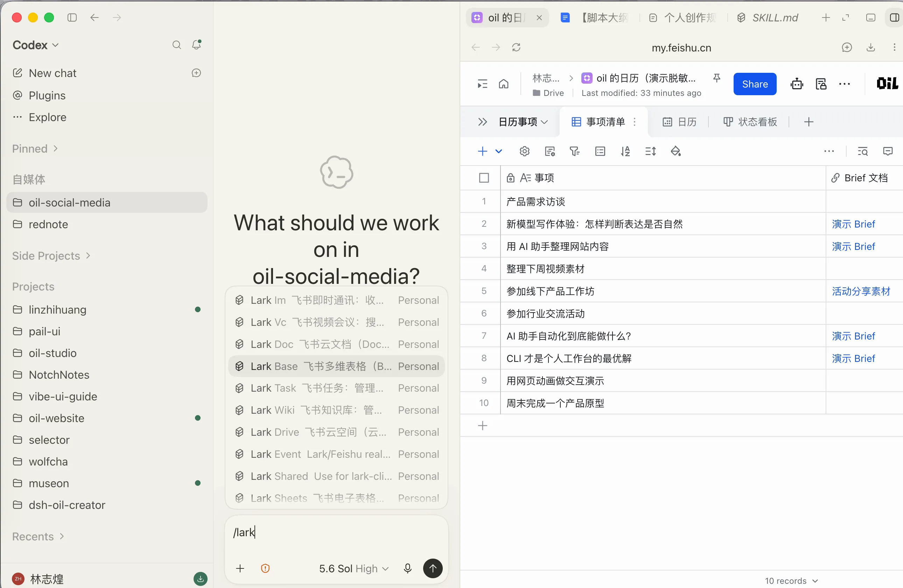The width and height of the screenshot is (903, 588).
Task: Open the 5.6 Sol High model dropdown
Action: [353, 568]
